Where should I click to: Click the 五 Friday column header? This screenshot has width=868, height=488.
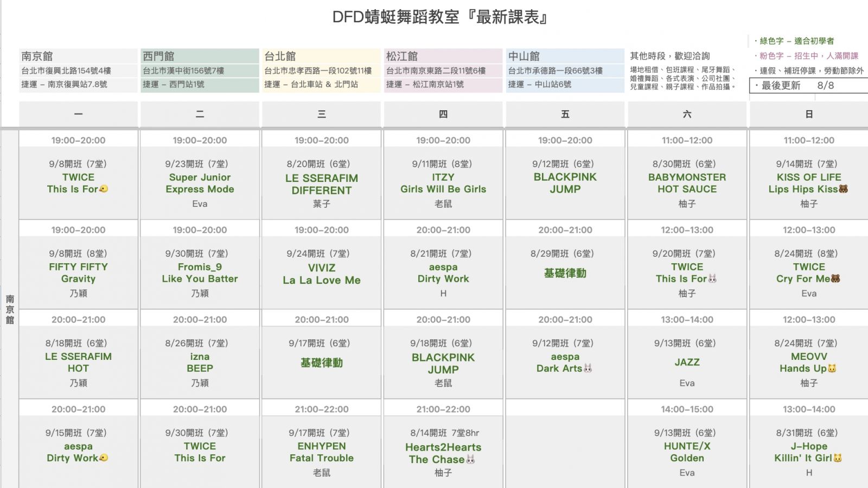pos(565,114)
